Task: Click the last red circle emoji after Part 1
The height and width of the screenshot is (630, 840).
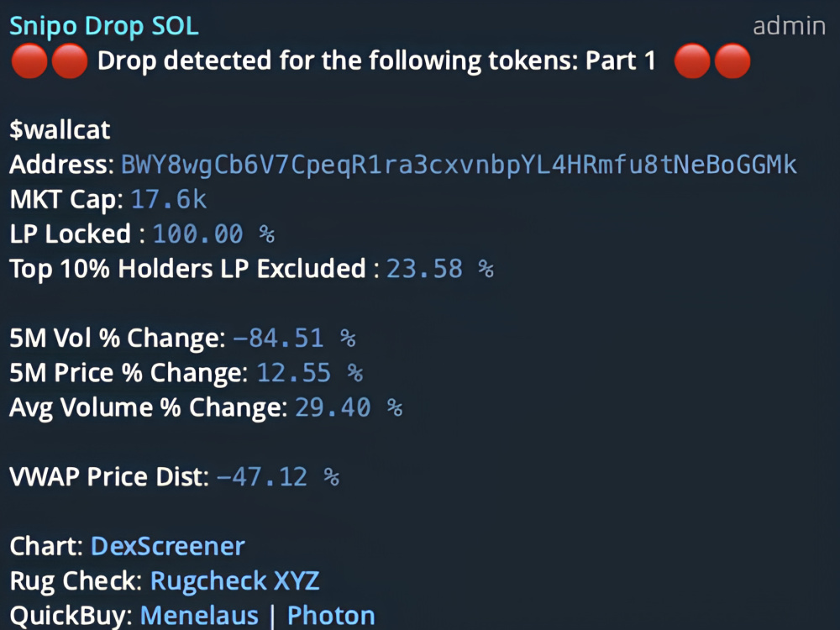Action: coord(732,61)
